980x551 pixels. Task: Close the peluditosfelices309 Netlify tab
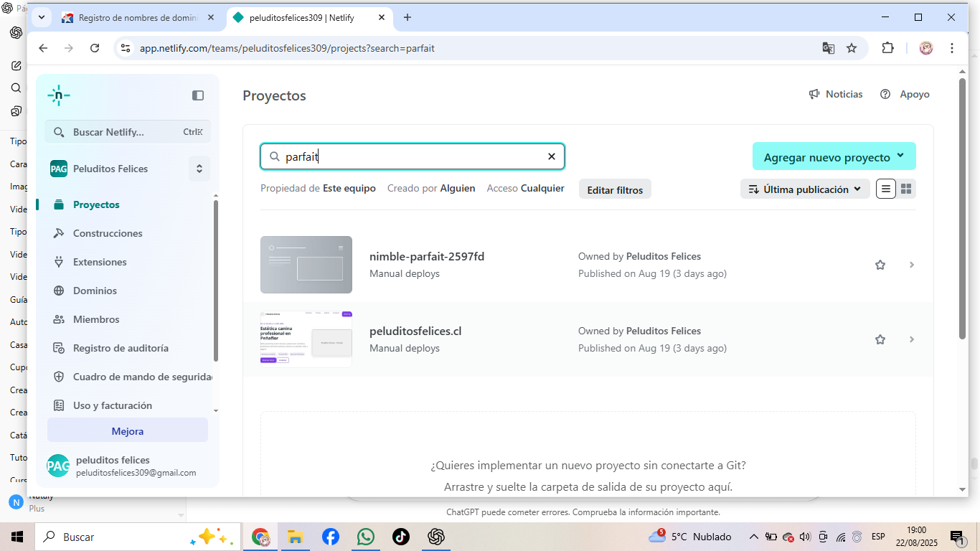tap(382, 17)
